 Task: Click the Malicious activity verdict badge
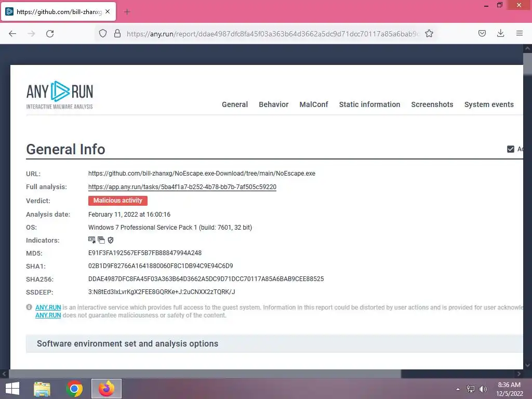coord(118,201)
